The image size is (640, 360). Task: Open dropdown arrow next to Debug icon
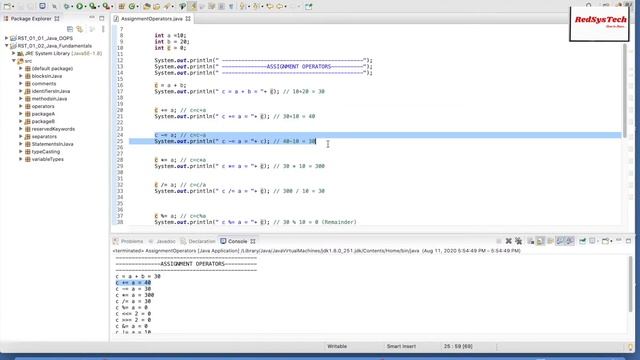pos(72,7)
